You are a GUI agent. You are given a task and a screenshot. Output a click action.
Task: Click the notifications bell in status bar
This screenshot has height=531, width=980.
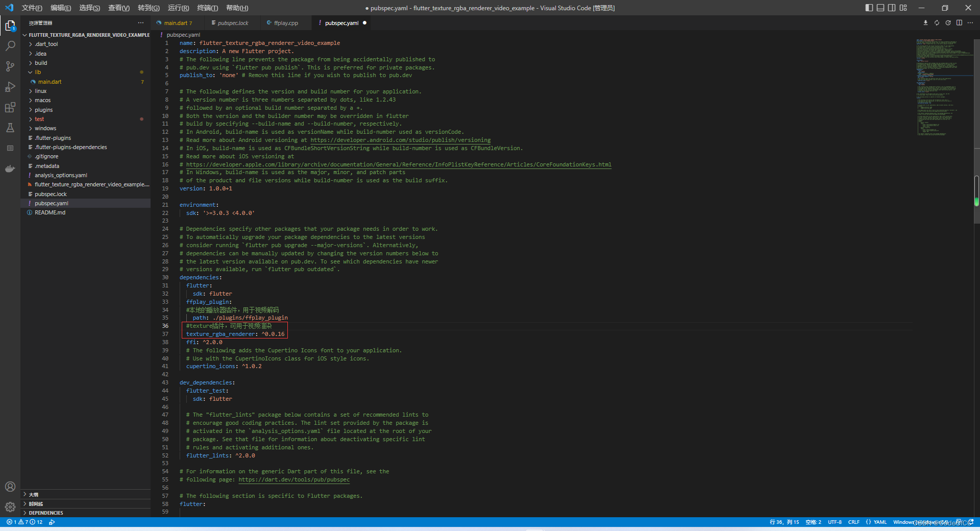click(x=971, y=522)
